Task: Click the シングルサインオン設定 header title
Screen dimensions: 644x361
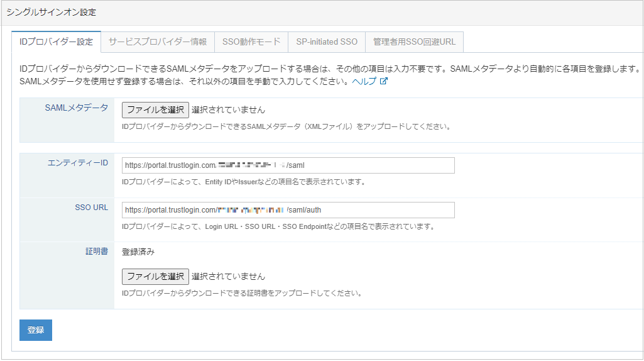Action: 52,13
